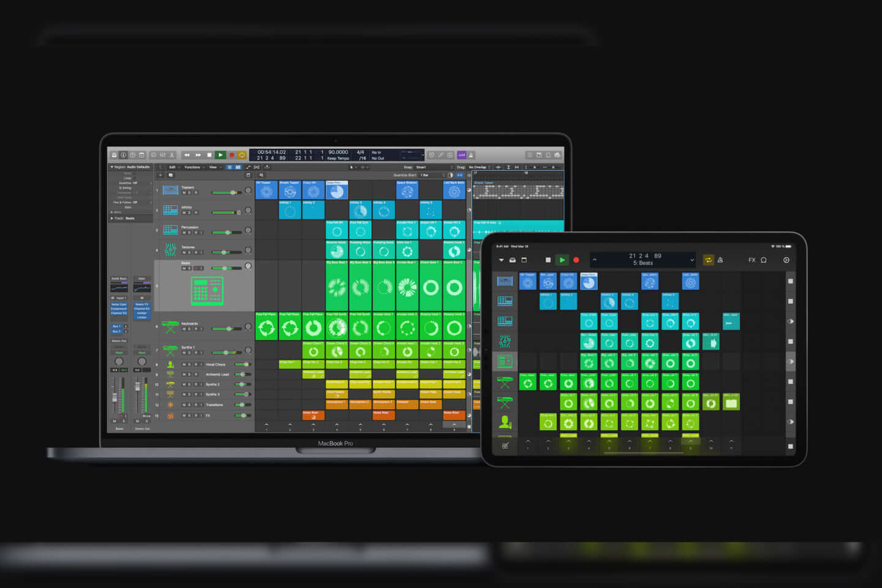This screenshot has height=588, width=882.
Task: Toggle the Inspector icon on the MacBook
Action: click(x=123, y=155)
